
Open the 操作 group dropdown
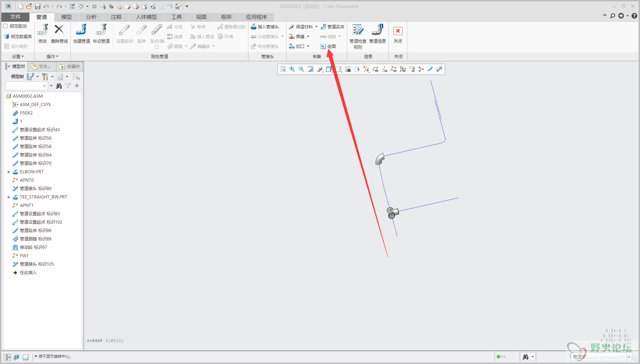(x=53, y=56)
